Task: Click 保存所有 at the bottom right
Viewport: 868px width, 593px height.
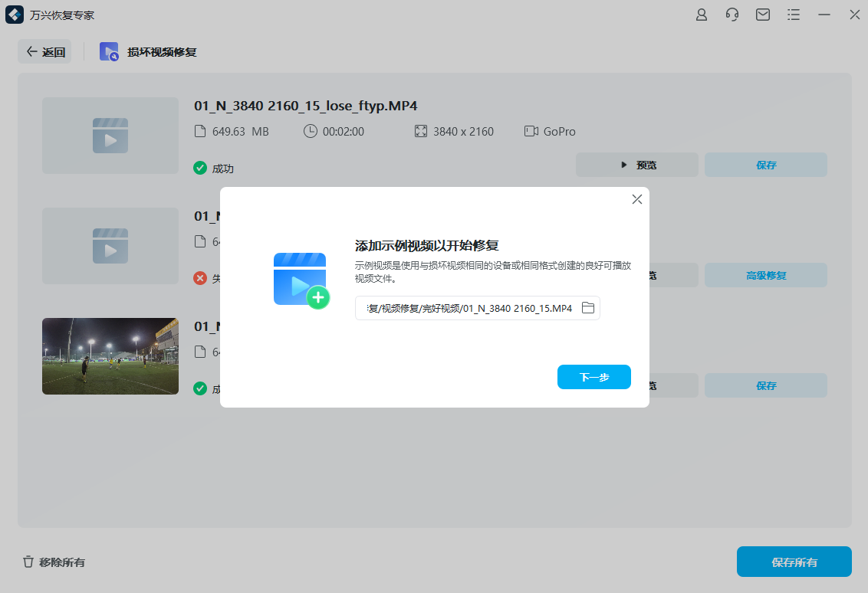Action: click(x=794, y=562)
